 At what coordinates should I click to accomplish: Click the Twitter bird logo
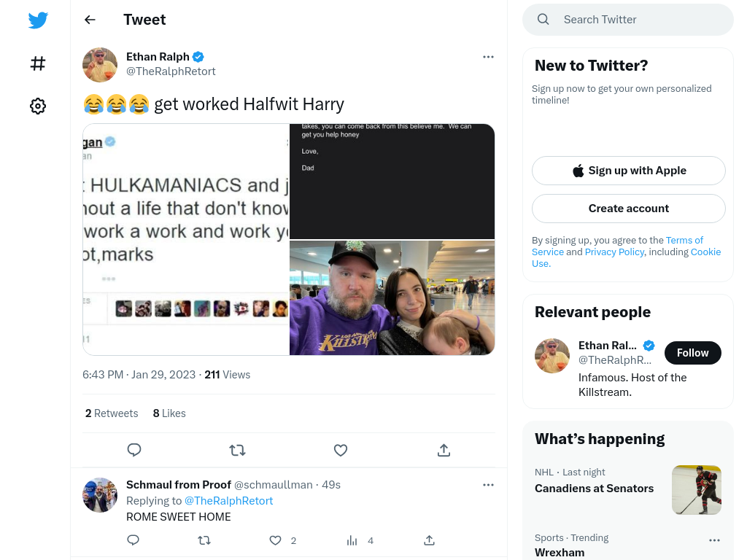(38, 20)
